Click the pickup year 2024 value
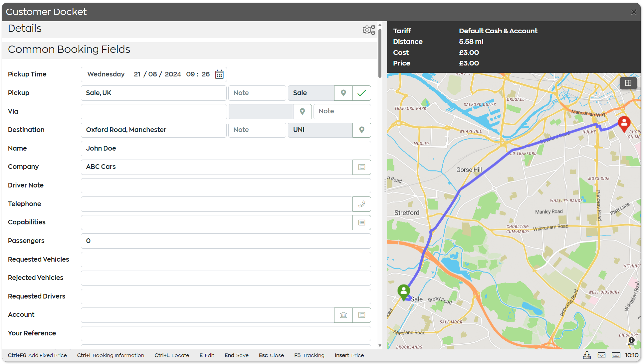This screenshot has height=364, width=644. 173,74
